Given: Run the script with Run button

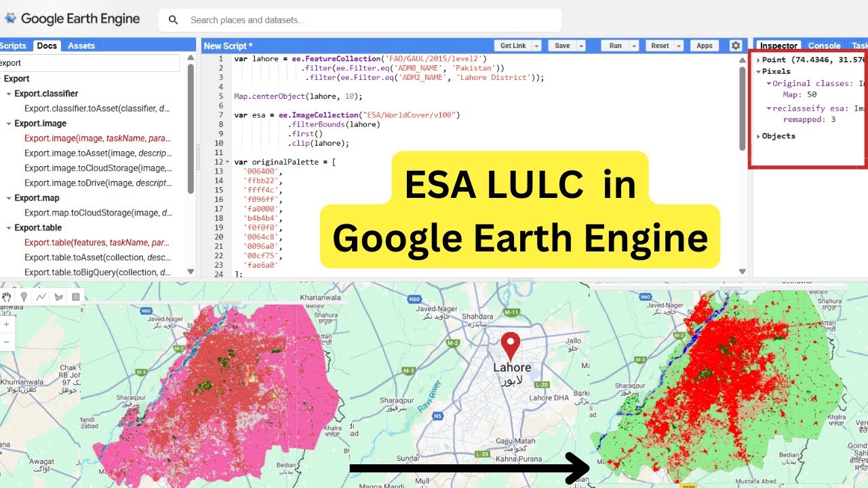Looking at the screenshot, I should pos(615,45).
